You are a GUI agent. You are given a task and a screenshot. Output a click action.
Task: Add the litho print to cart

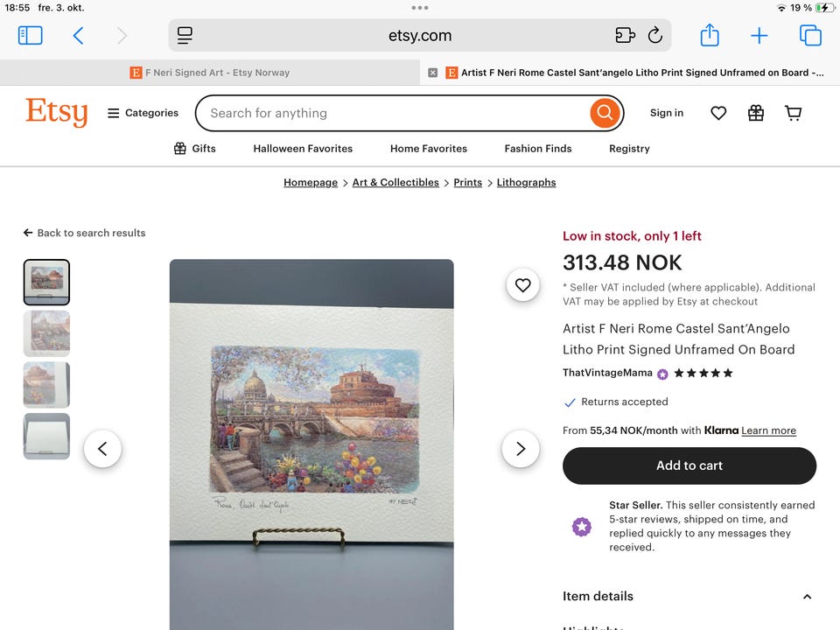click(689, 465)
